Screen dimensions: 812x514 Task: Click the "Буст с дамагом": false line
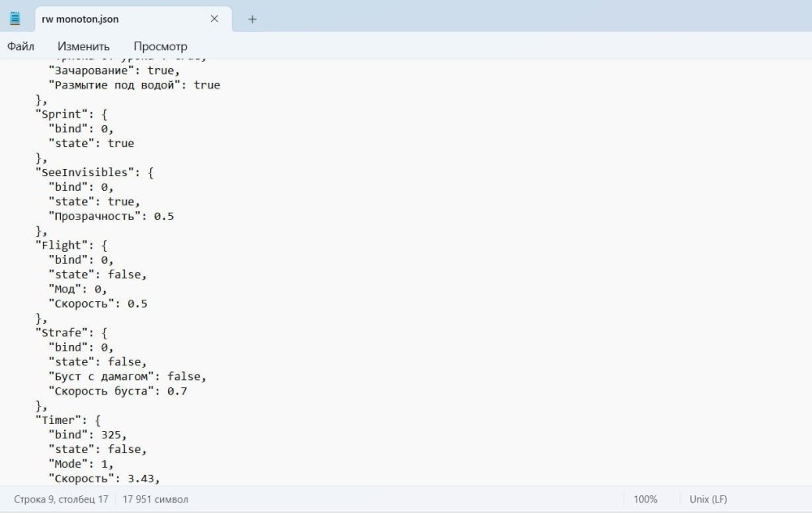click(x=127, y=376)
